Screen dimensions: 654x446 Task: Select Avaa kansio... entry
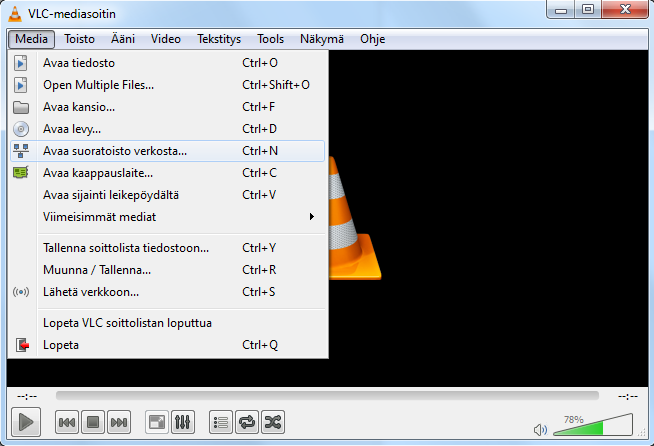(x=167, y=107)
